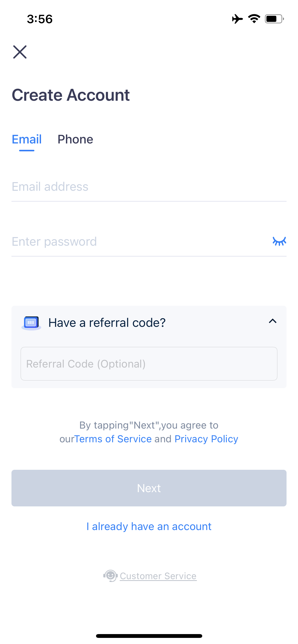The width and height of the screenshot is (298, 644).
Task: Tap "I already have an account"
Action: (149, 526)
